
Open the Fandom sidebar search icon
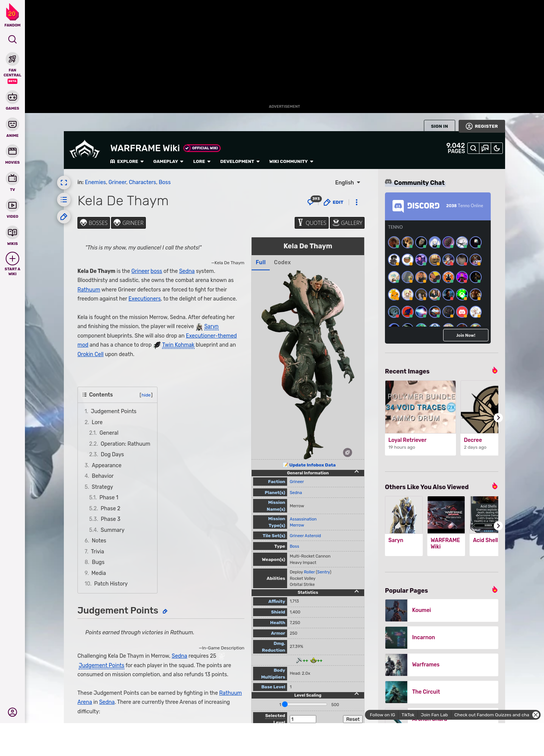[x=12, y=39]
